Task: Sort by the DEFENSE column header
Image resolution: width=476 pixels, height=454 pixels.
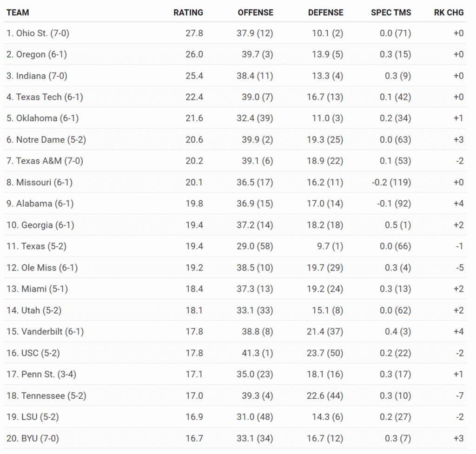Action: click(325, 13)
